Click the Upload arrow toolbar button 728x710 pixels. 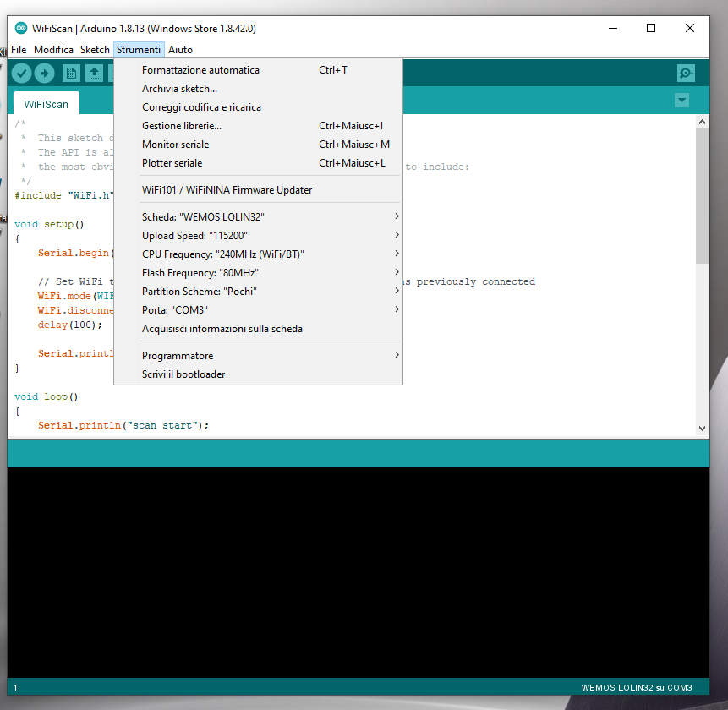[x=45, y=73]
